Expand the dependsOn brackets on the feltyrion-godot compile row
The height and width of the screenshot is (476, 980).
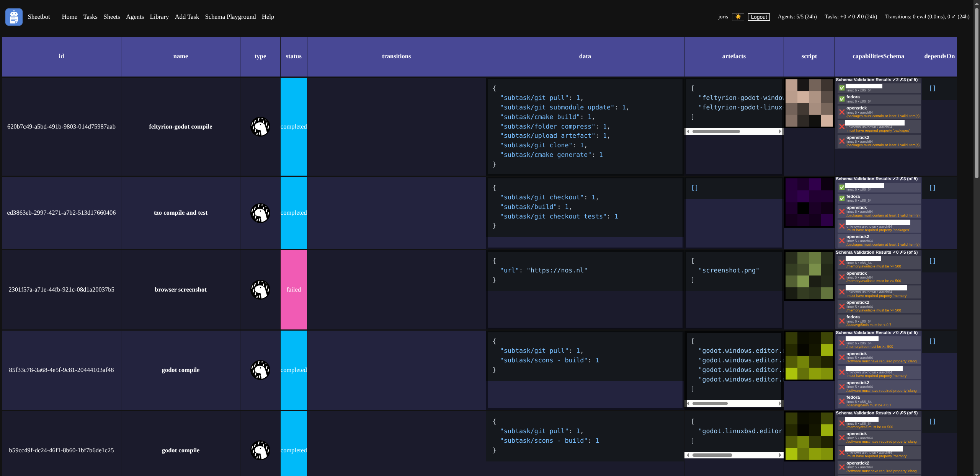pos(933,88)
